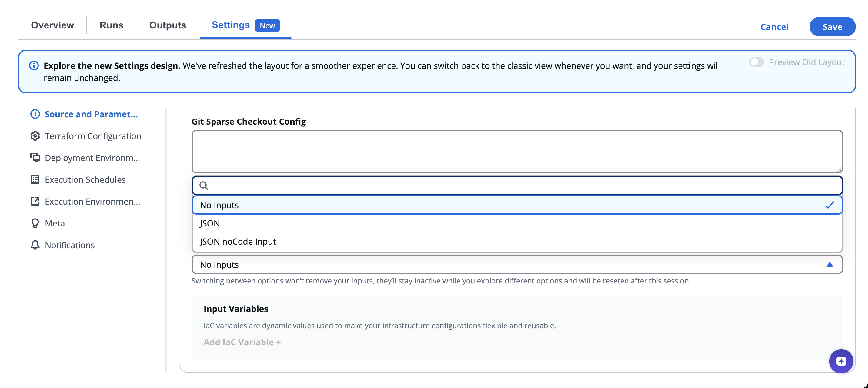Click the Notifications bell icon
This screenshot has width=868, height=388.
click(x=35, y=245)
